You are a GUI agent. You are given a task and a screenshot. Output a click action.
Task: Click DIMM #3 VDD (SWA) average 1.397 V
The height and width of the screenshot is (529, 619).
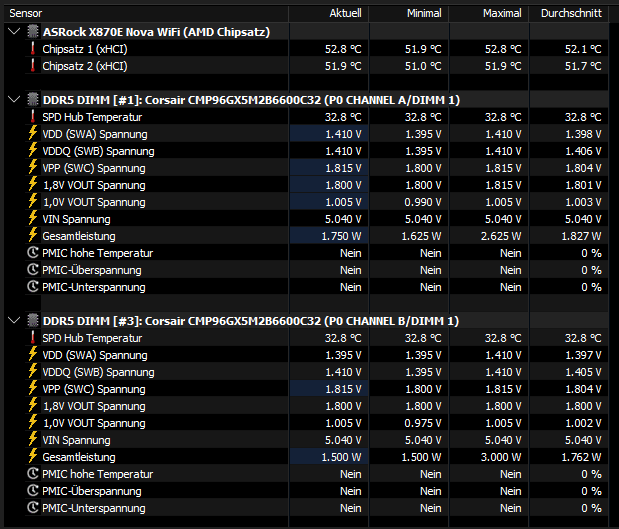pos(583,355)
